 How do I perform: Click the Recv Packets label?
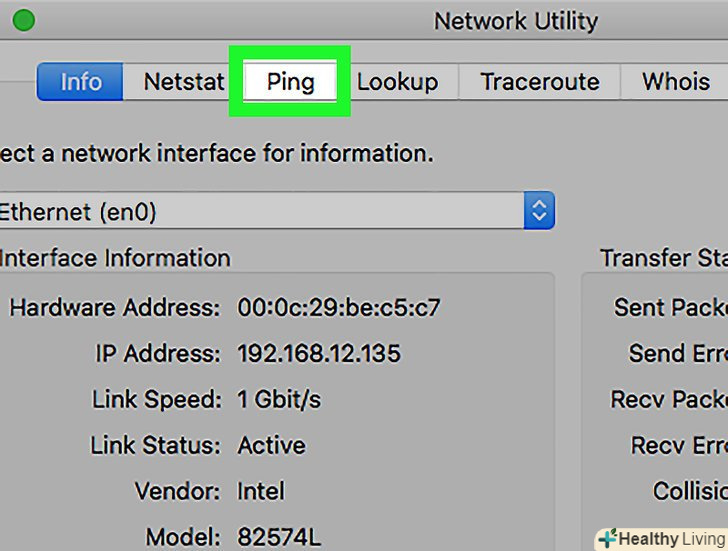click(669, 399)
